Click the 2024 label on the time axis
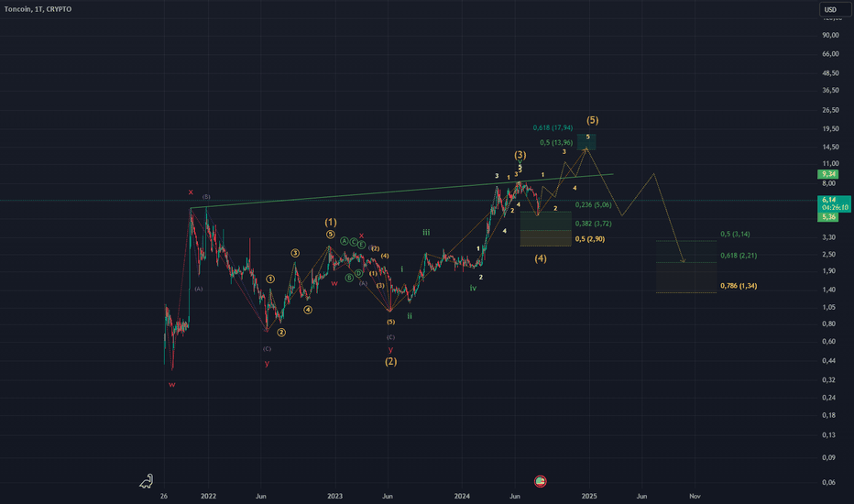The image size is (854, 504). point(462,496)
